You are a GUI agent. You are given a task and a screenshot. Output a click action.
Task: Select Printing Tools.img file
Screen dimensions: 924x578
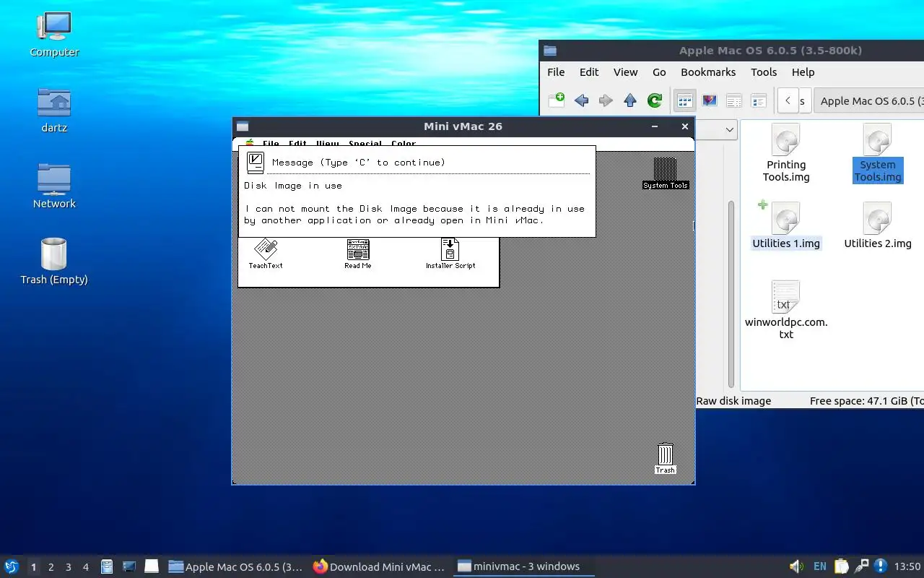click(x=786, y=152)
